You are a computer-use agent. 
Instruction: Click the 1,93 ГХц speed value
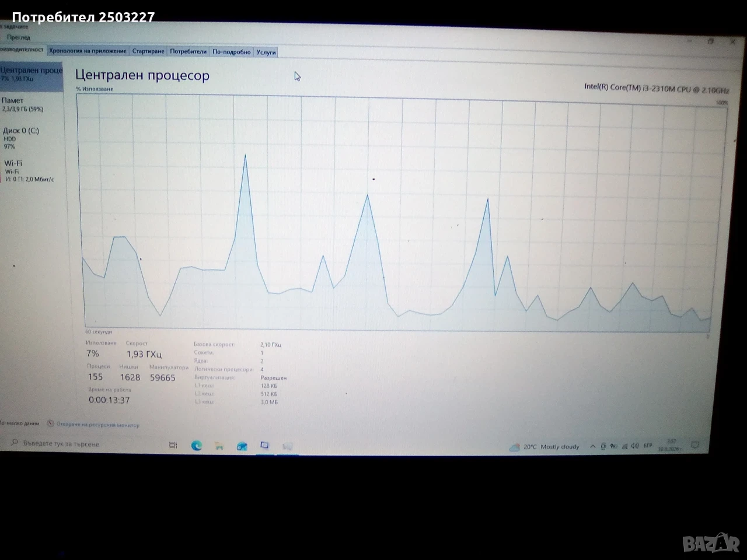(144, 354)
